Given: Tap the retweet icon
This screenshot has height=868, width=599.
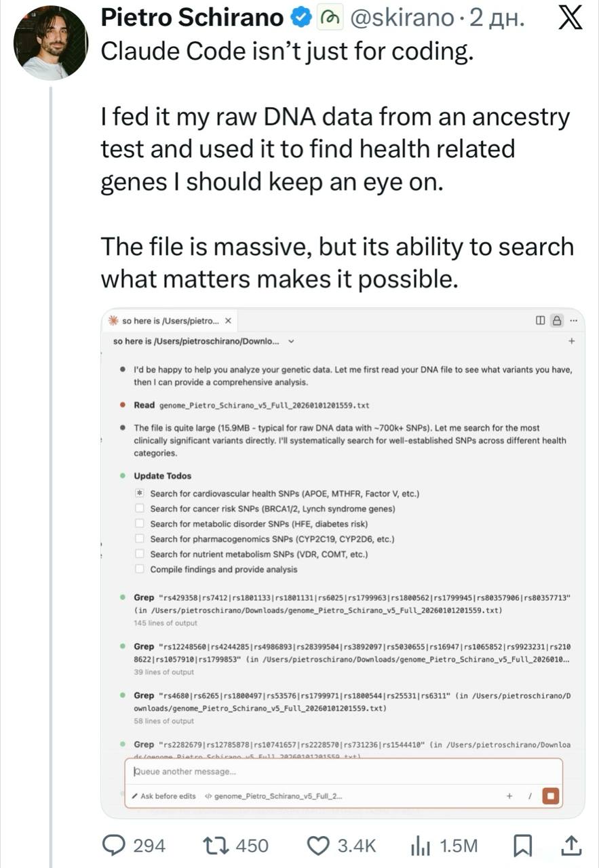Looking at the screenshot, I should click(x=217, y=845).
